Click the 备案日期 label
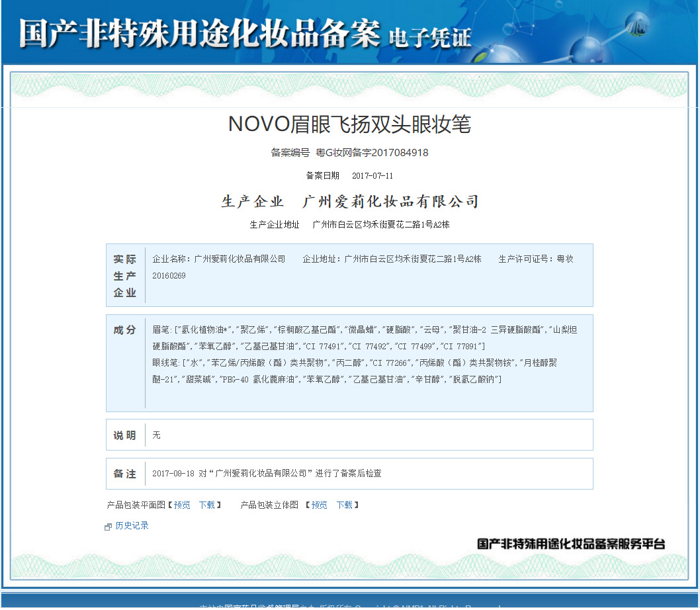 pos(322,176)
